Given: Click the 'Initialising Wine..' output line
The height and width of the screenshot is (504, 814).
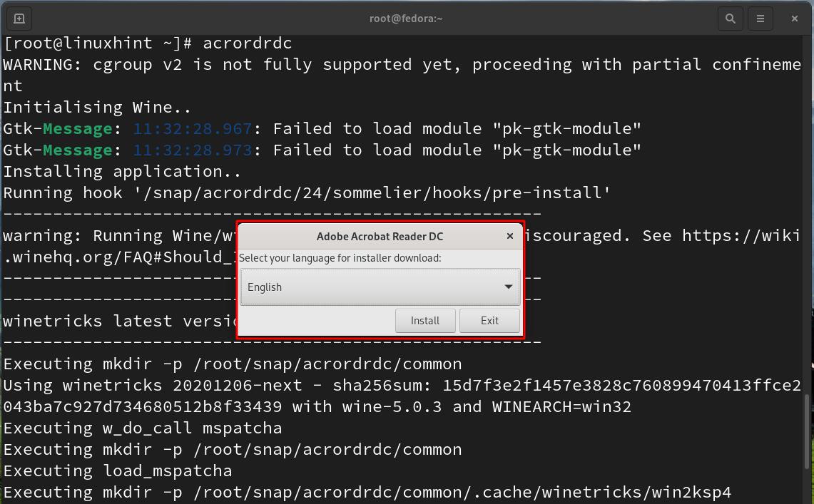Looking at the screenshot, I should pos(97,107).
